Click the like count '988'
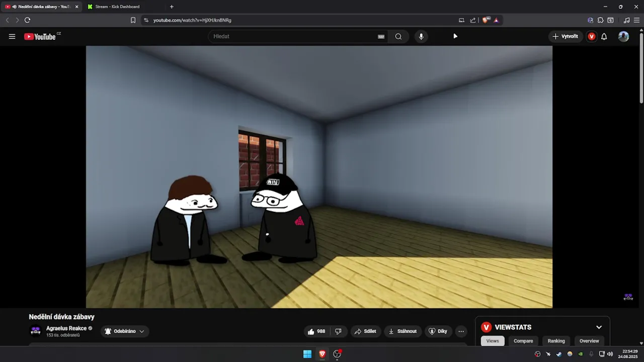This screenshot has width=644, height=362. tap(321, 331)
